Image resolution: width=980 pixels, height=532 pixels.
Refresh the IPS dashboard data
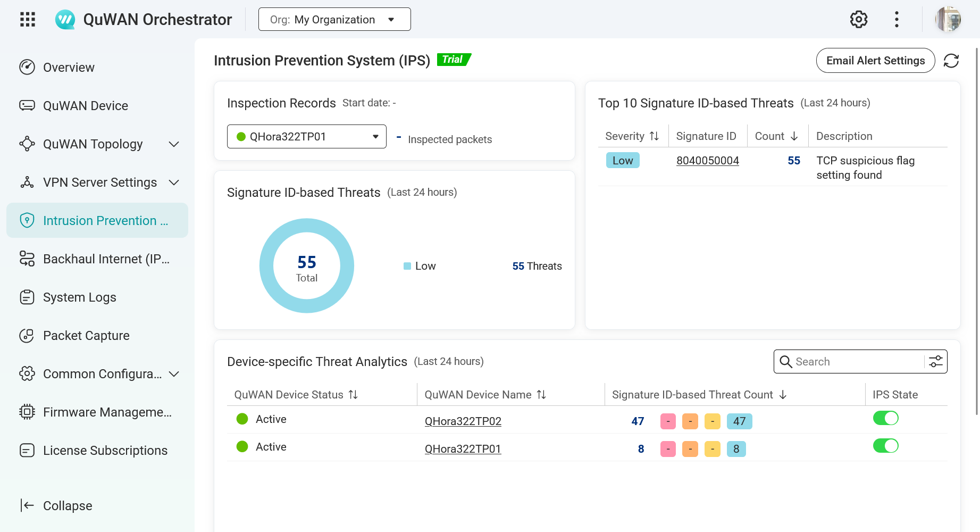click(951, 61)
